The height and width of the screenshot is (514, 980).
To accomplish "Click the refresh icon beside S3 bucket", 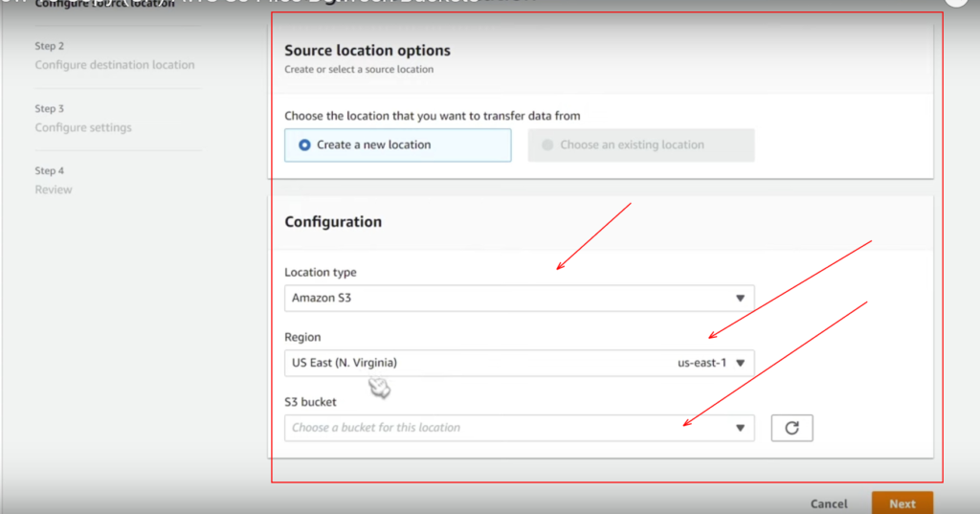I will click(791, 428).
